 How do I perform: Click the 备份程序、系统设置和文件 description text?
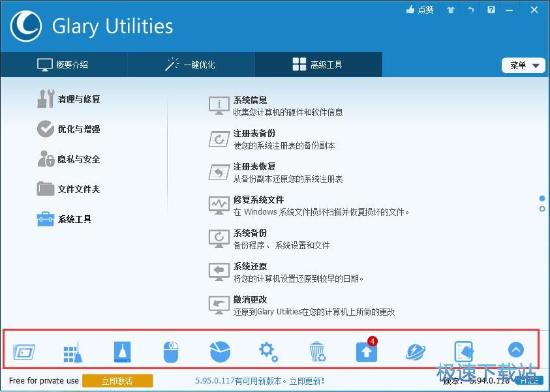(x=282, y=245)
